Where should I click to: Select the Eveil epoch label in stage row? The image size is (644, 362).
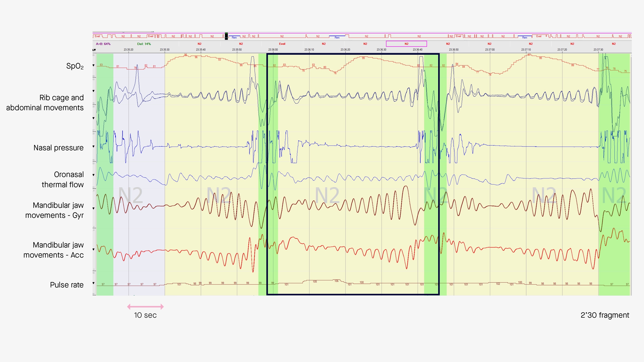(282, 44)
